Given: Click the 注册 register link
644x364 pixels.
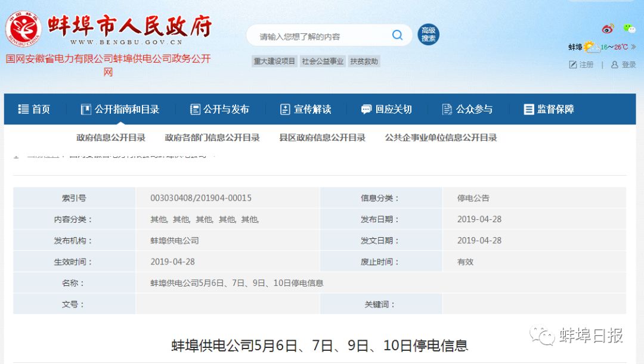Looking at the screenshot, I should point(581,65).
